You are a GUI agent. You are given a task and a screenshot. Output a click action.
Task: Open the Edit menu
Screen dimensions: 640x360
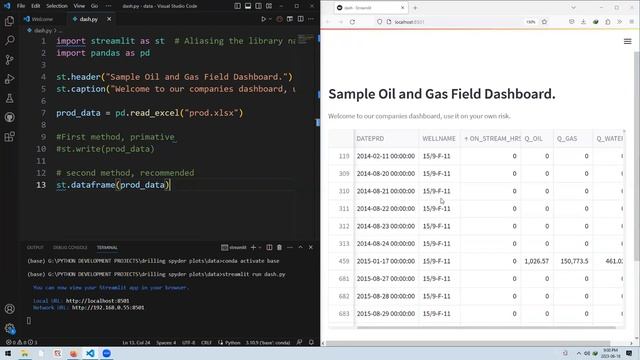coord(36,6)
